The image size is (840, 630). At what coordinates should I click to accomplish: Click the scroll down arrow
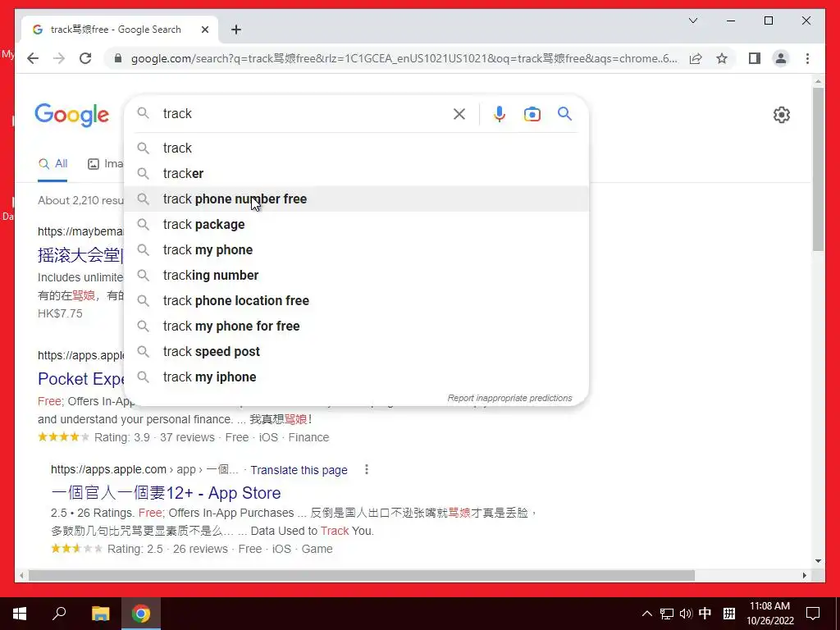click(x=818, y=561)
